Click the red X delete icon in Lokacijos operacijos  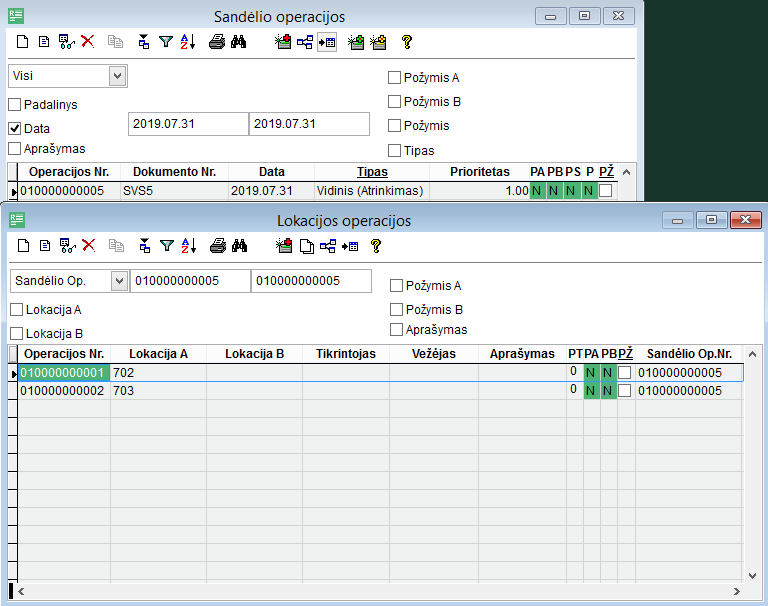pos(88,246)
